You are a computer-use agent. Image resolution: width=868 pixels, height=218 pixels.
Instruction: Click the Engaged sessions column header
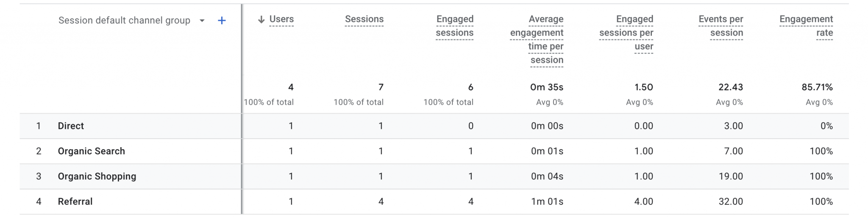pos(454,26)
